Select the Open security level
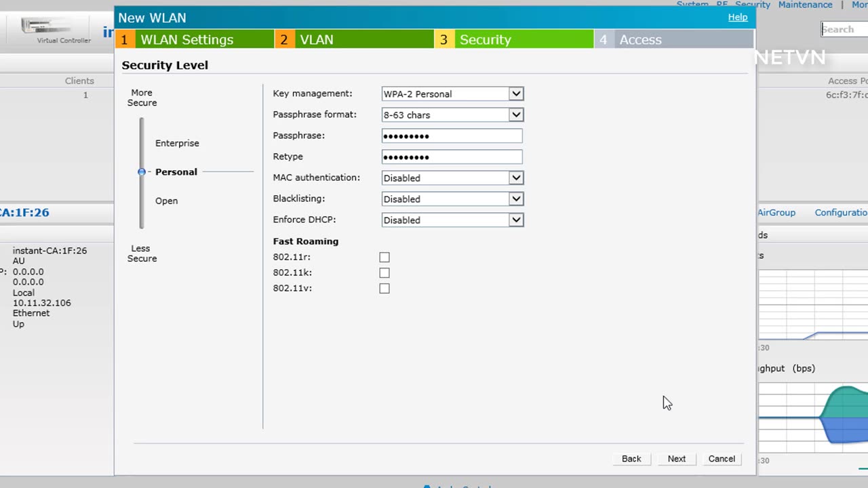 (x=166, y=201)
